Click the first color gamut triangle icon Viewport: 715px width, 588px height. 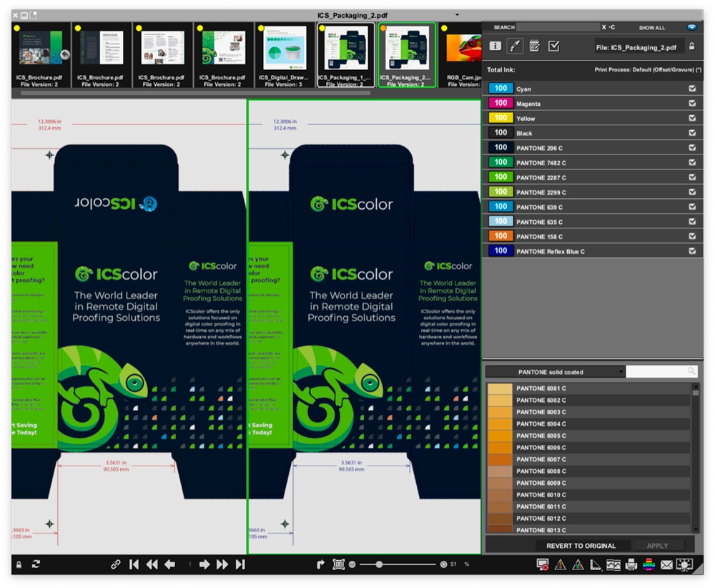click(561, 564)
